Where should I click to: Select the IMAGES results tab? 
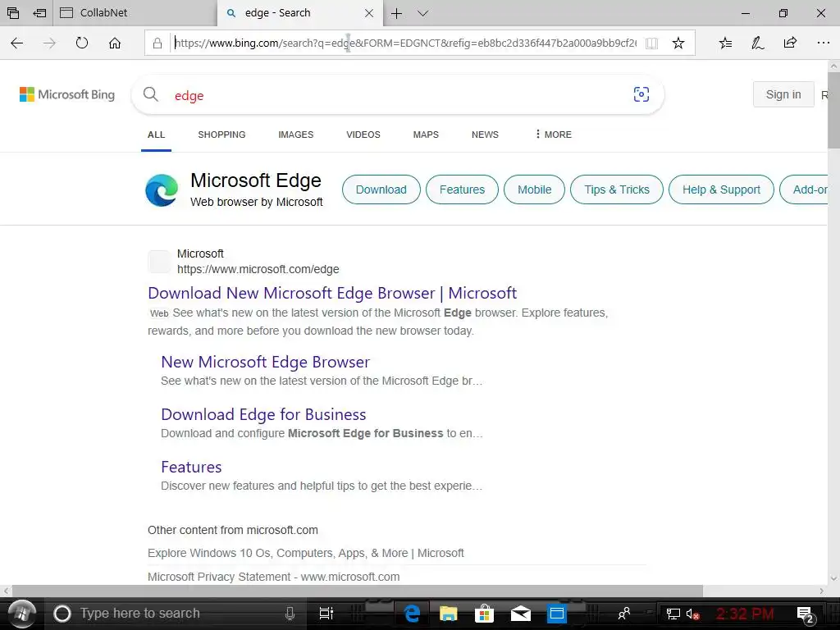295,135
